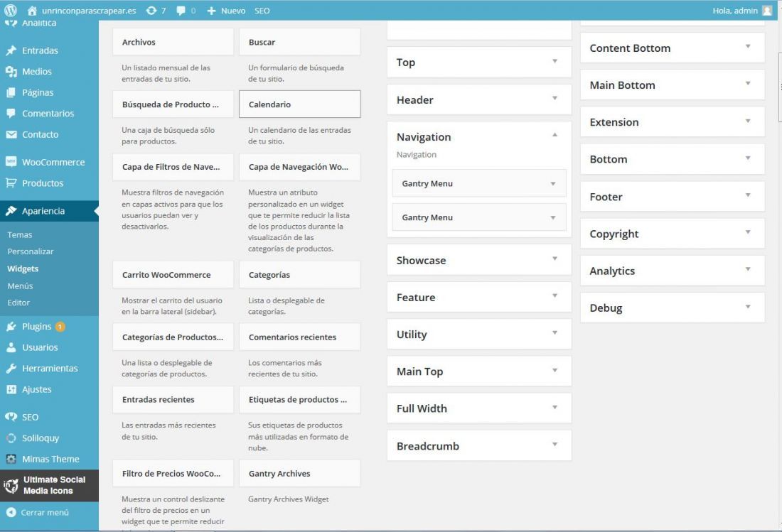Click the Contacto envelope icon
This screenshot has width=782, height=532.
[11, 134]
